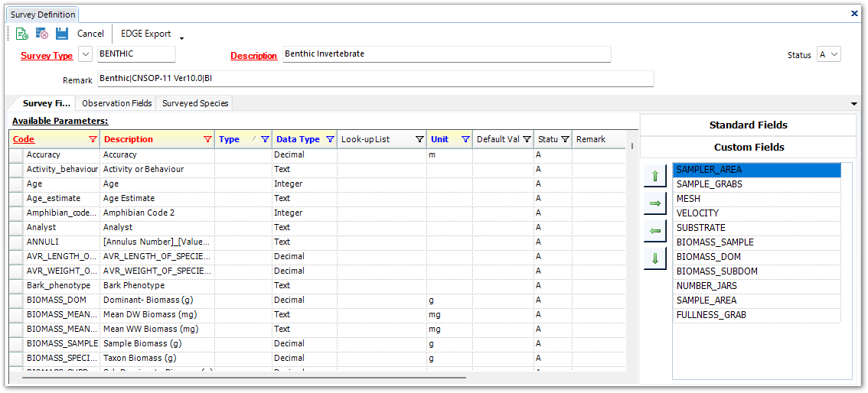Viewport: 868px width, 393px height.
Task: Click the Code column filter icon
Action: pyautogui.click(x=93, y=139)
